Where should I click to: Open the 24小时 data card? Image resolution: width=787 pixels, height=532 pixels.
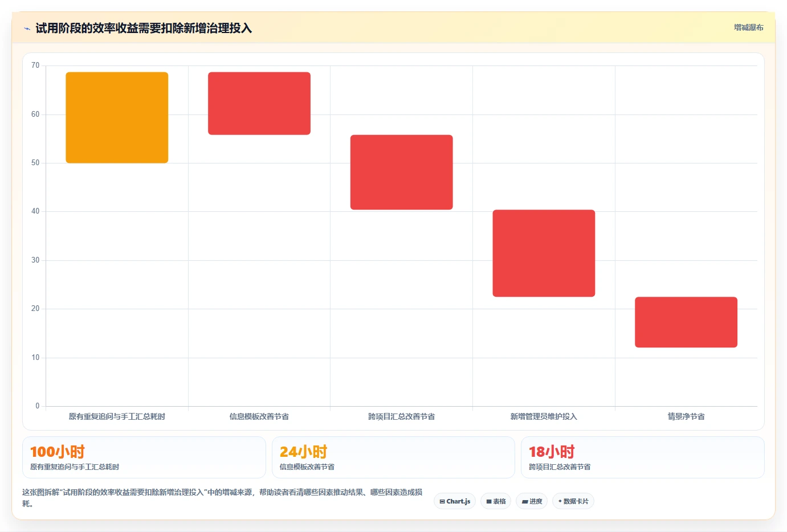tap(393, 457)
